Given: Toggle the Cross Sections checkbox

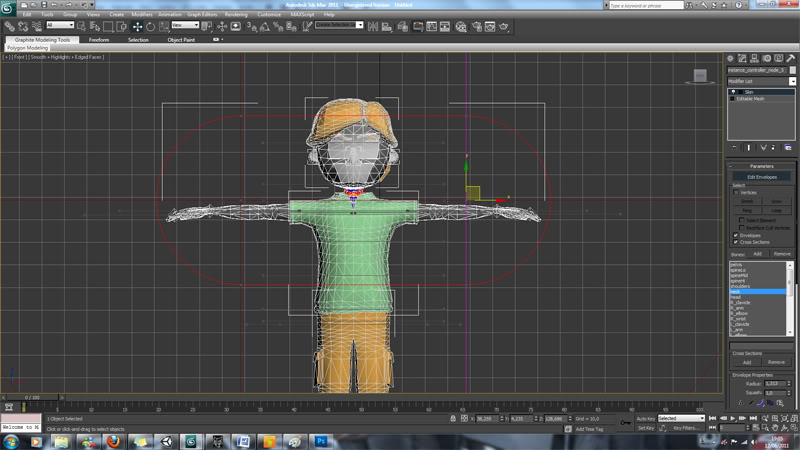Looking at the screenshot, I should click(x=736, y=242).
